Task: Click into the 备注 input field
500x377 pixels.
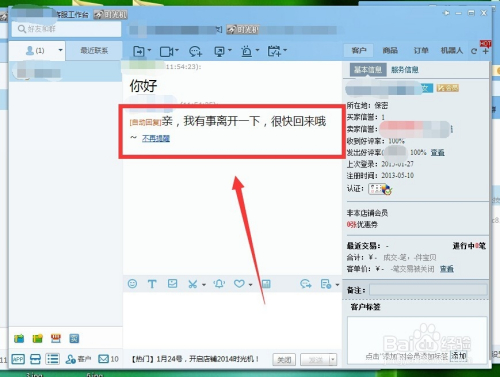Action: point(428,290)
